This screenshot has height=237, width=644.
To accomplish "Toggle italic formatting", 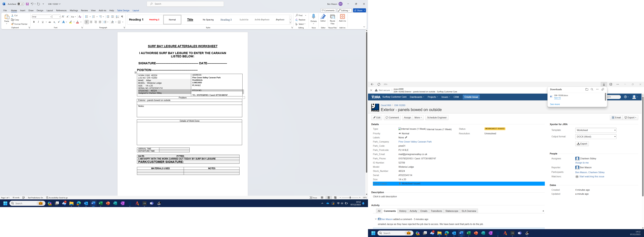I will pyautogui.click(x=38, y=22).
